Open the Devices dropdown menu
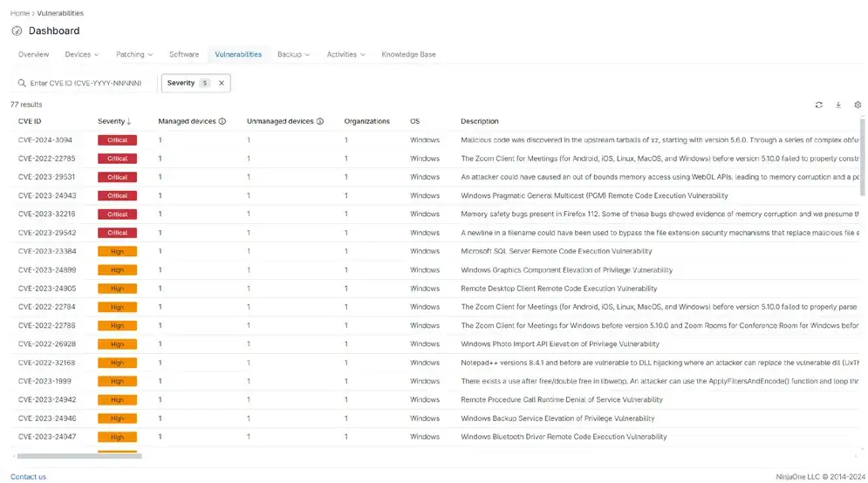 [x=82, y=54]
